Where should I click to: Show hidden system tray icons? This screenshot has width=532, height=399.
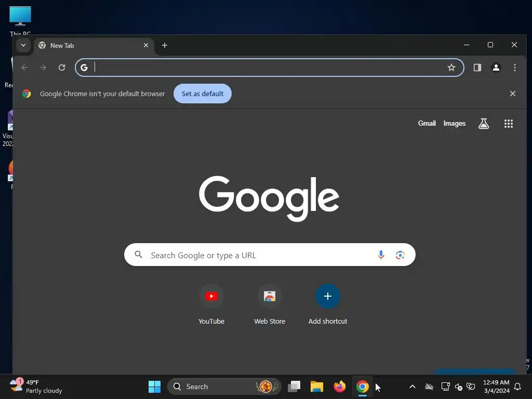pos(412,387)
